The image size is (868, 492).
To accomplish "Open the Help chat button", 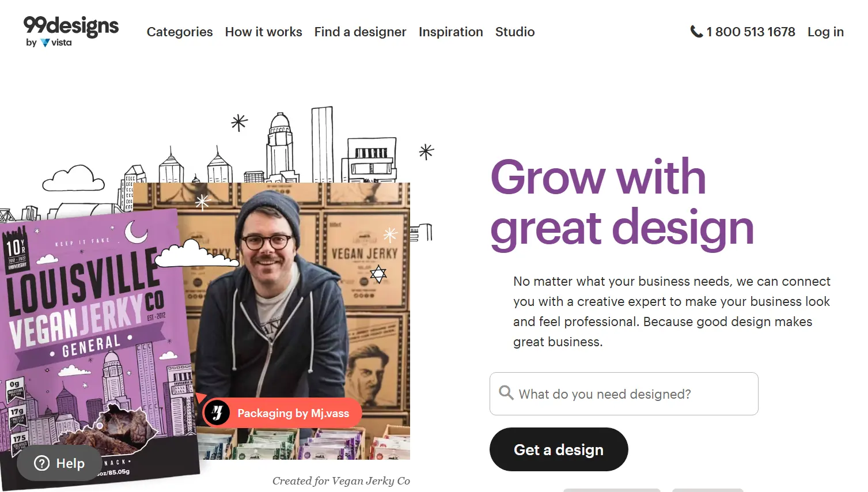I will [59, 463].
